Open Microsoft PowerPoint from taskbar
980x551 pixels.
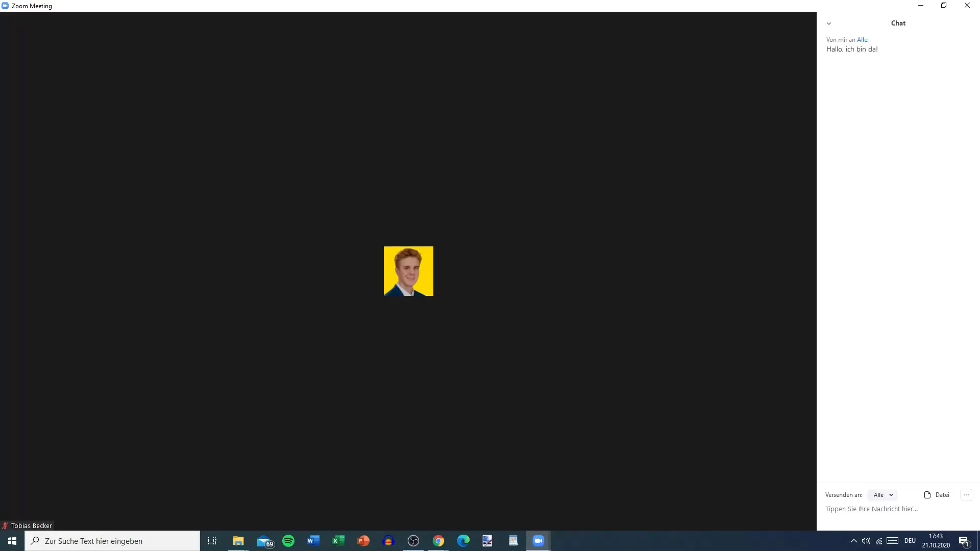(363, 541)
